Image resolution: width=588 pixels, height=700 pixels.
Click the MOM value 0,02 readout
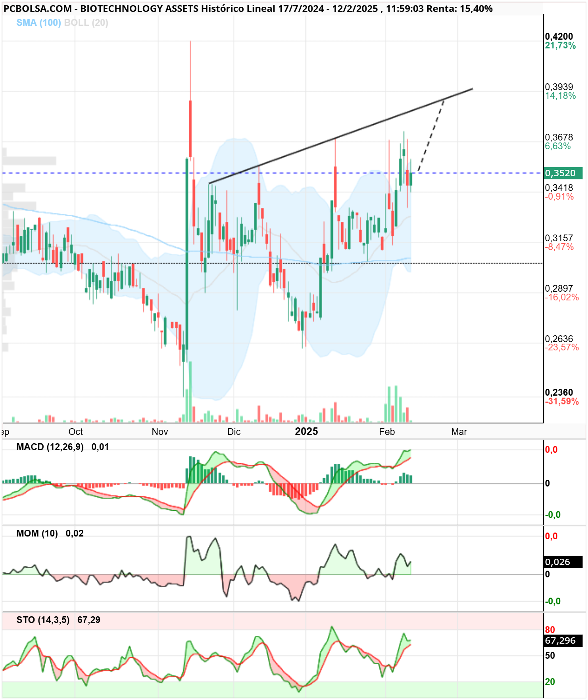pos(75,533)
